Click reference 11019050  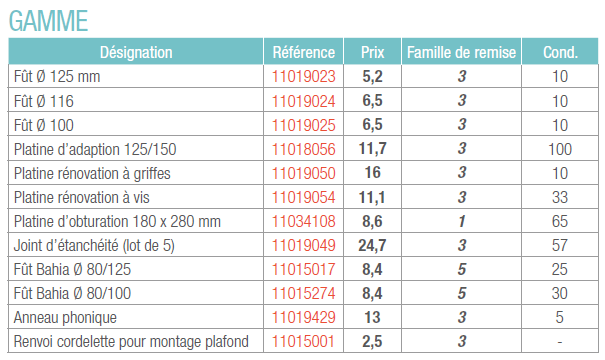[x=304, y=173]
